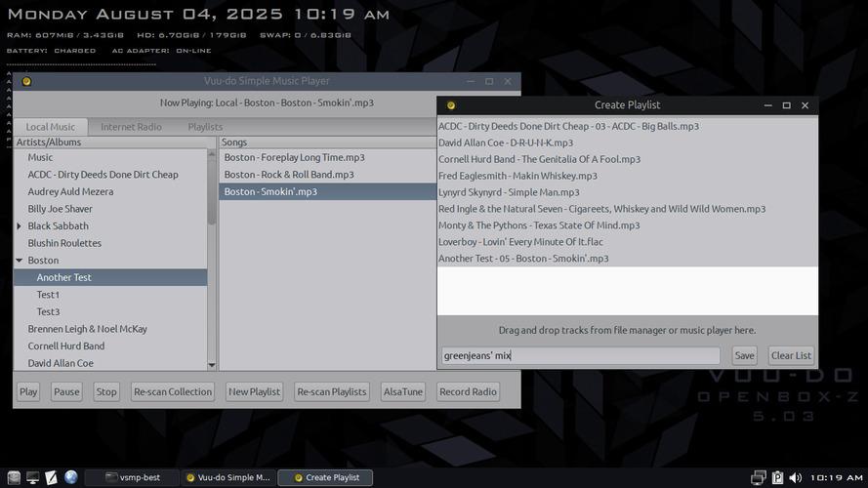Image resolution: width=868 pixels, height=488 pixels.
Task: Click the playlist name input field
Action: click(580, 356)
